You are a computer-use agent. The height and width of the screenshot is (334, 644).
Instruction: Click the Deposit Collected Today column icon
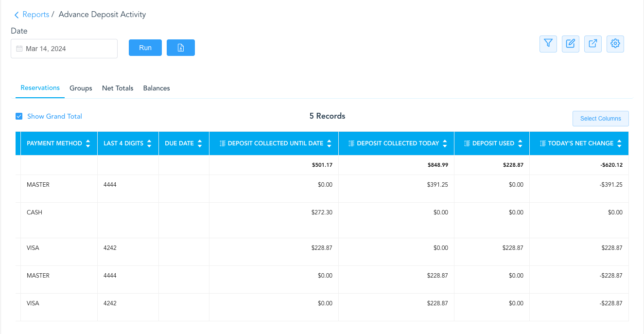coord(351,143)
